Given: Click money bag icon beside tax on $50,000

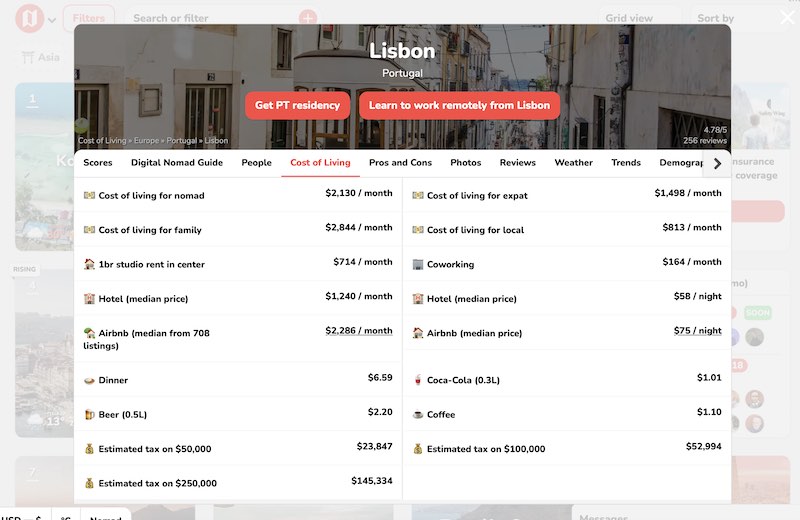Looking at the screenshot, I should pos(89,449).
